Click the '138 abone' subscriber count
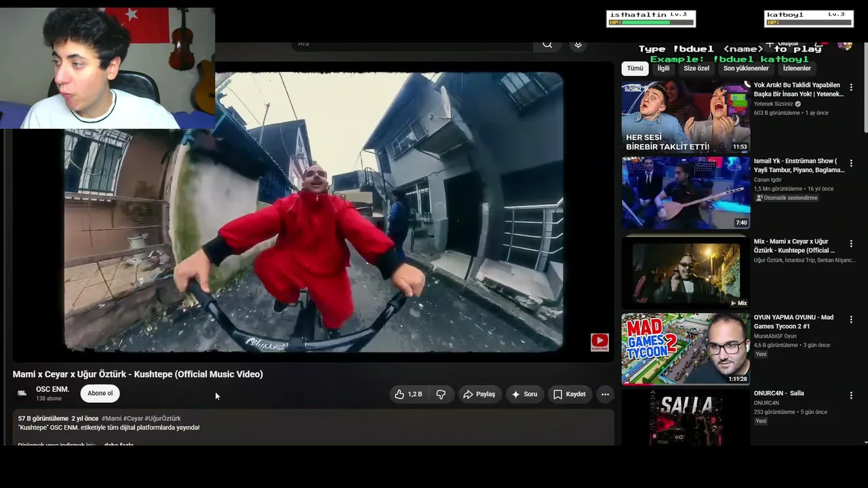The image size is (868, 488). click(49, 399)
